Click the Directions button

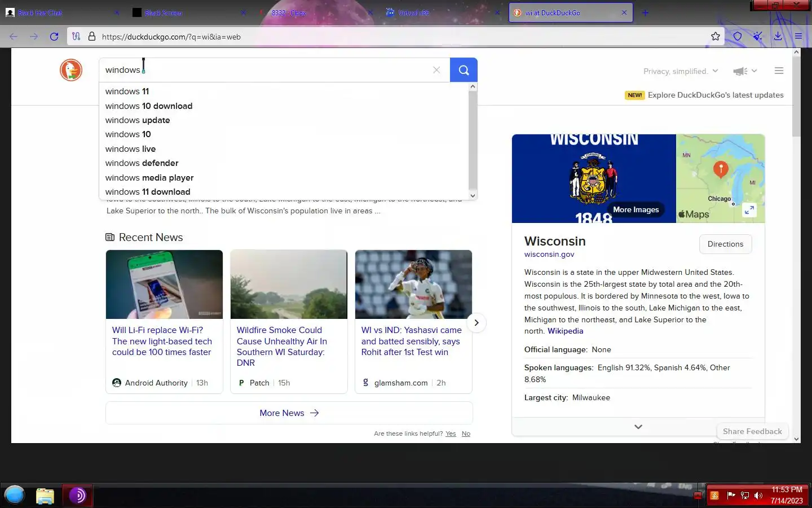tap(725, 244)
